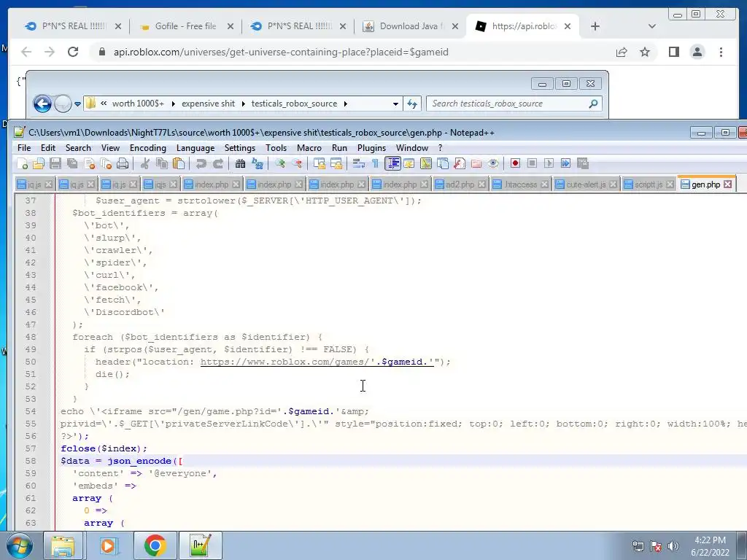Image resolution: width=747 pixels, height=560 pixels.
Task: Zoom in using the toolbar icon
Action: tap(279, 164)
